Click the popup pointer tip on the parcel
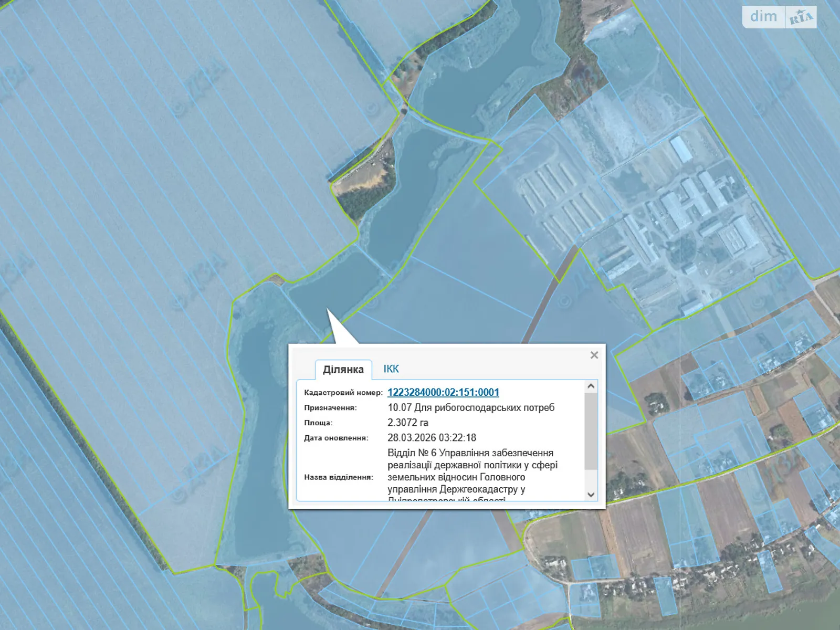840x630 pixels. [328, 311]
